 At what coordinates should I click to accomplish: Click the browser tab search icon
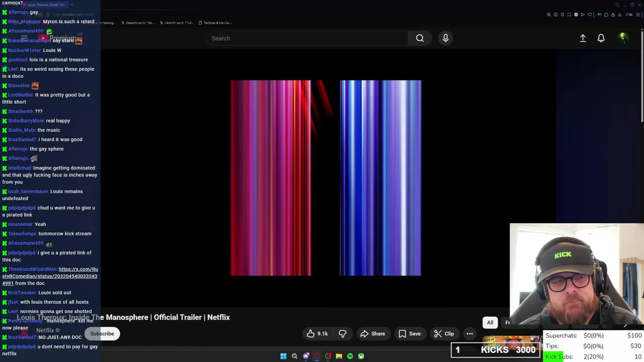(x=617, y=5)
